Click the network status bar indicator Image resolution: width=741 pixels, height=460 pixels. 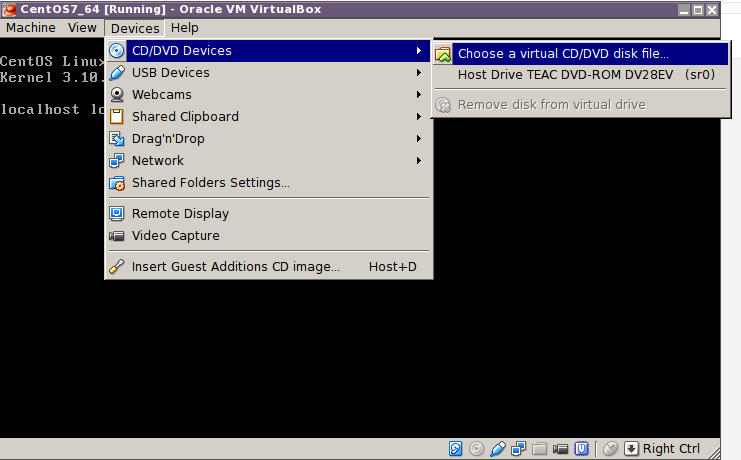(x=518, y=448)
